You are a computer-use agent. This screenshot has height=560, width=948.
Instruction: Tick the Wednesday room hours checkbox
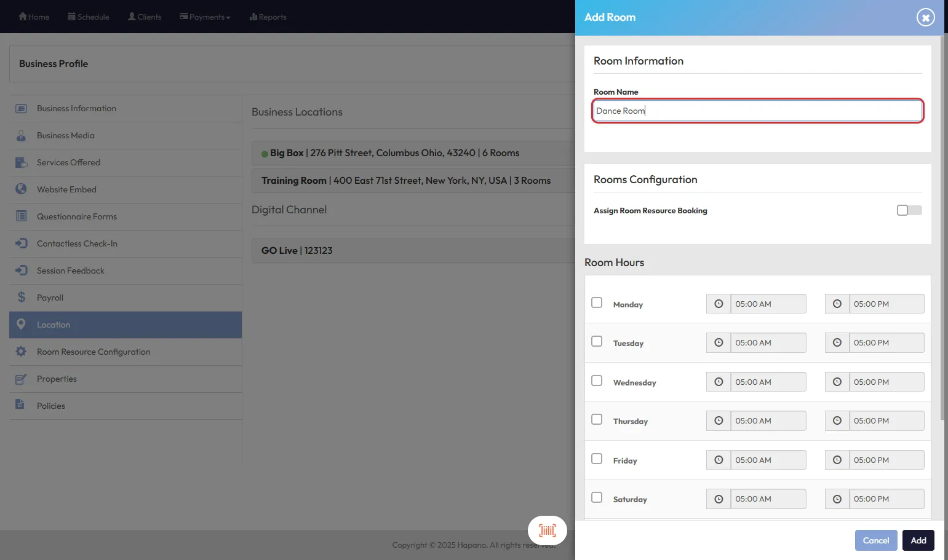(597, 381)
